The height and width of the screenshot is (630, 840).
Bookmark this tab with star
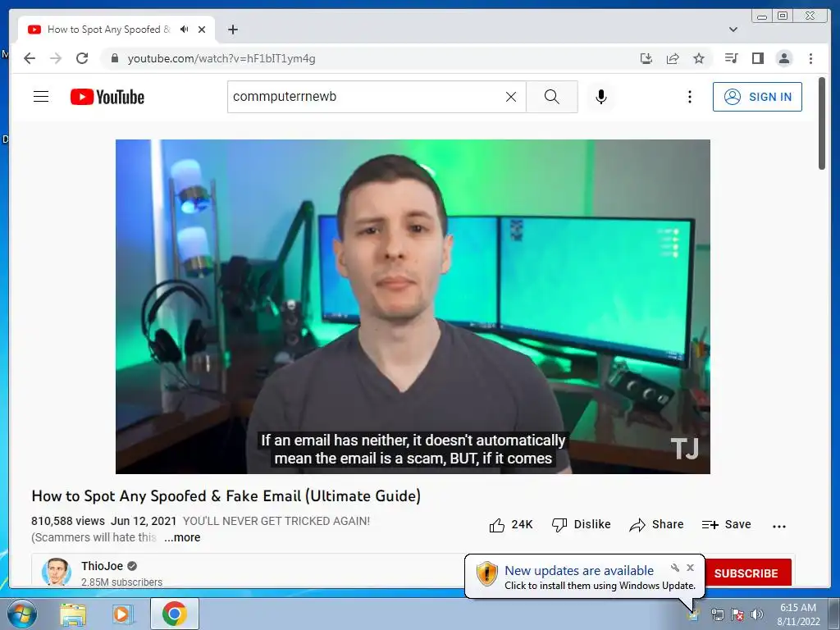coord(699,58)
